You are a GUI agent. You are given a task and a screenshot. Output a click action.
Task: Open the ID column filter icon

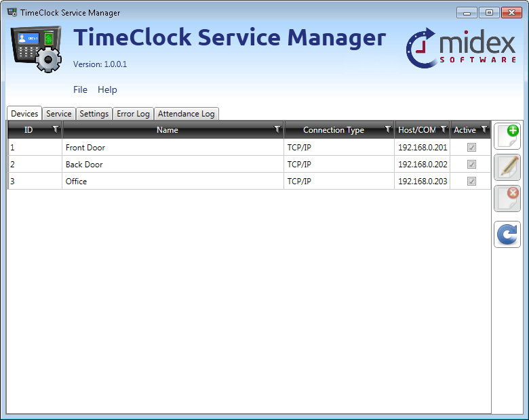pyautogui.click(x=56, y=129)
